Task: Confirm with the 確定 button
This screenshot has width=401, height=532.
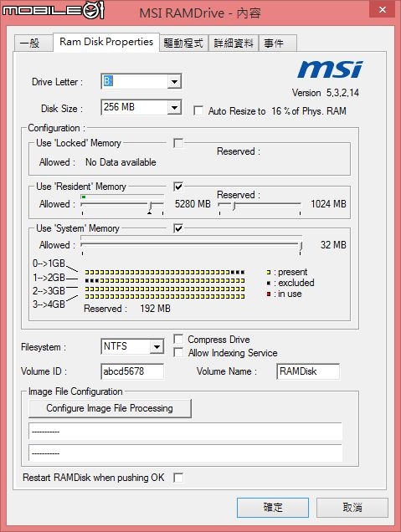Action: 273,508
